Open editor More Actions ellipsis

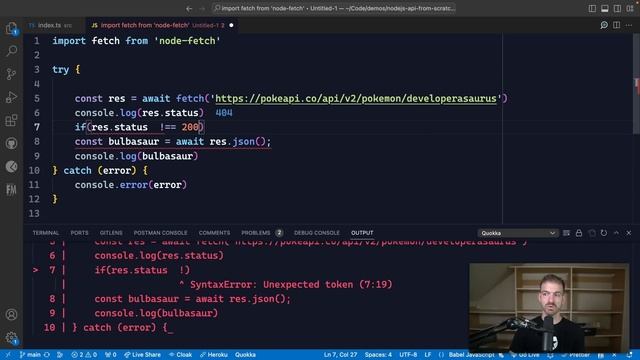tap(629, 25)
